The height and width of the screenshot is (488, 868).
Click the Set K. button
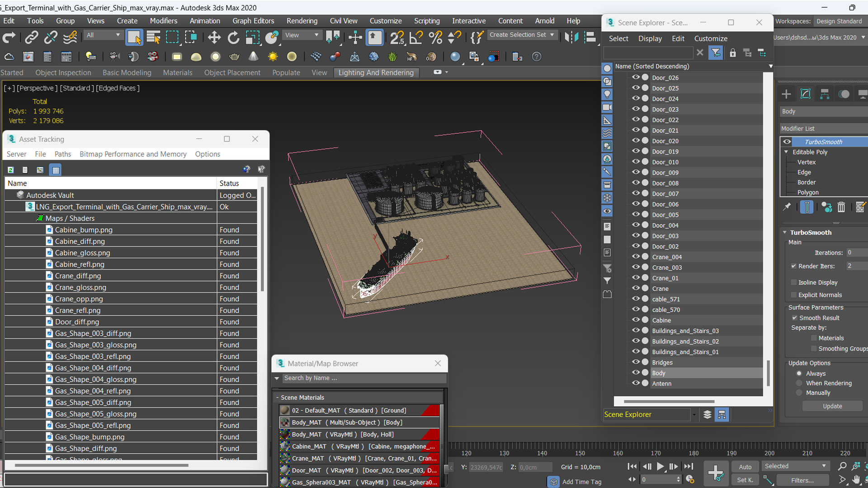745,480
